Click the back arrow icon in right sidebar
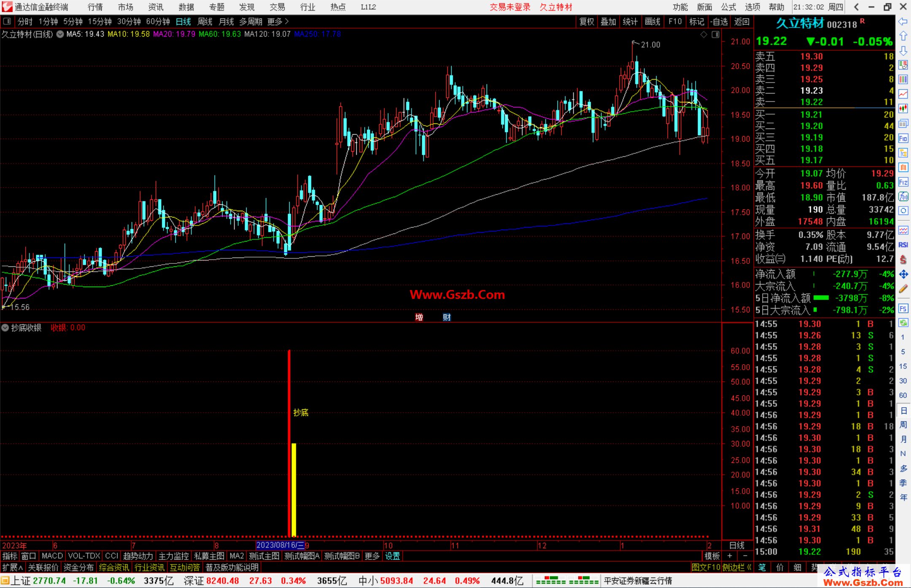Screen dimensions: 911x588 [x=903, y=21]
